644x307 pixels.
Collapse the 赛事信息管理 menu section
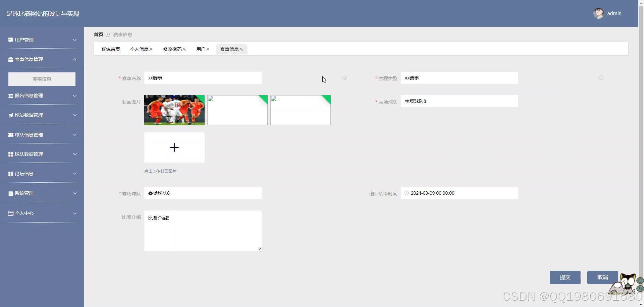(x=75, y=59)
